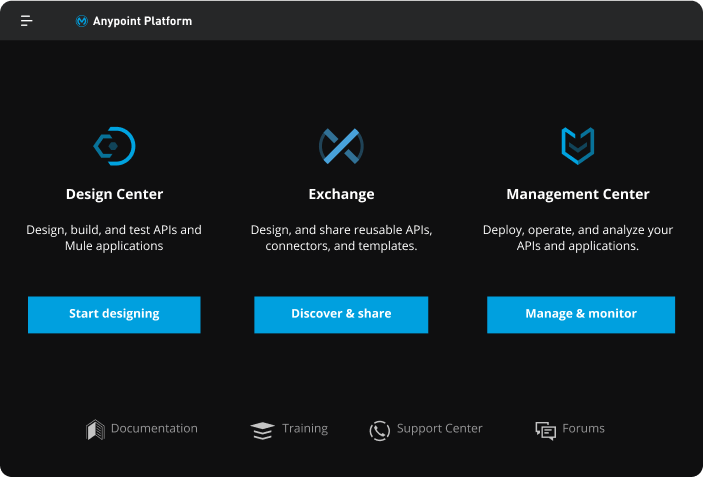
Task: Open the Training link
Action: coord(305,429)
